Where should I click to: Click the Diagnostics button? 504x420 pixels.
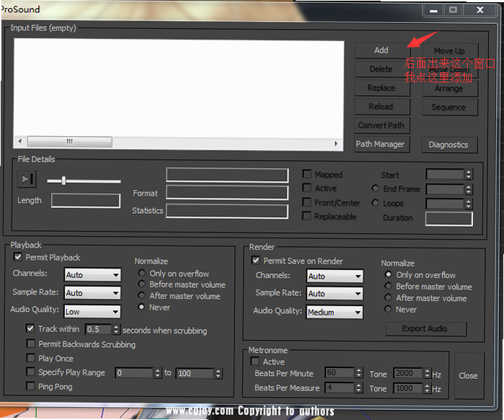[x=449, y=145]
